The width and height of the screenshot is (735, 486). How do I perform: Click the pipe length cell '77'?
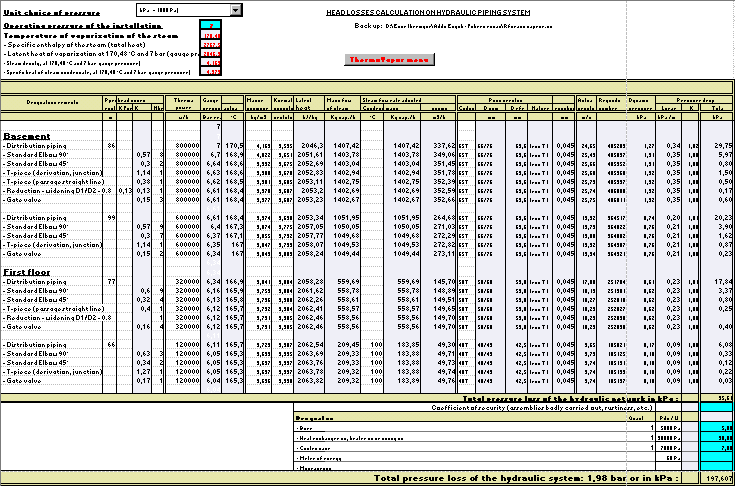pyautogui.click(x=111, y=282)
